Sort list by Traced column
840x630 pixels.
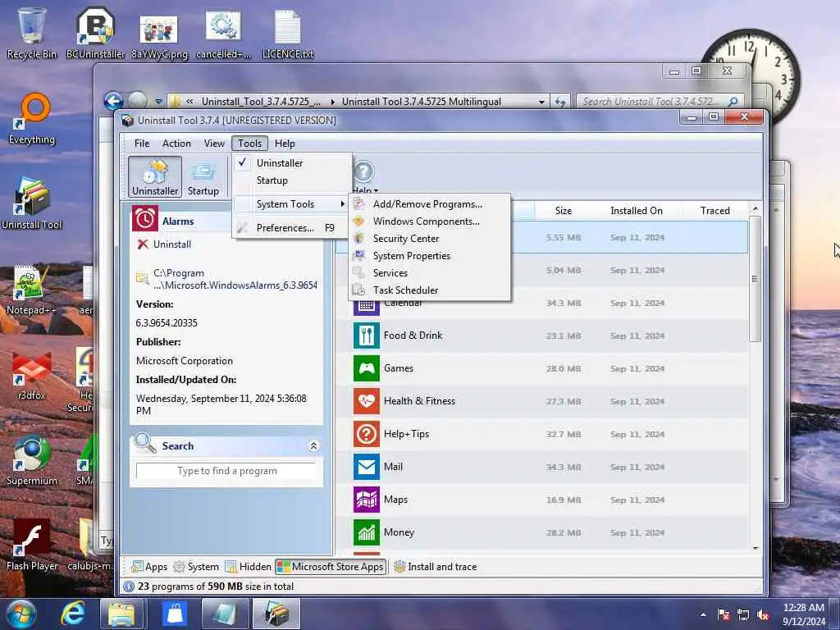[x=714, y=211]
